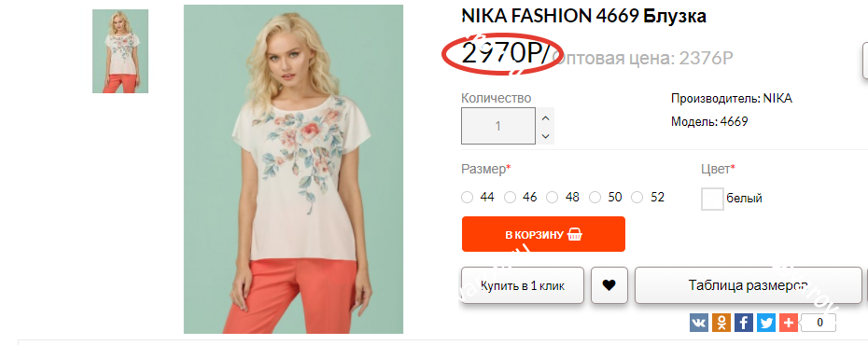Share via Odnoklassniki icon
The image size is (868, 345).
(721, 323)
